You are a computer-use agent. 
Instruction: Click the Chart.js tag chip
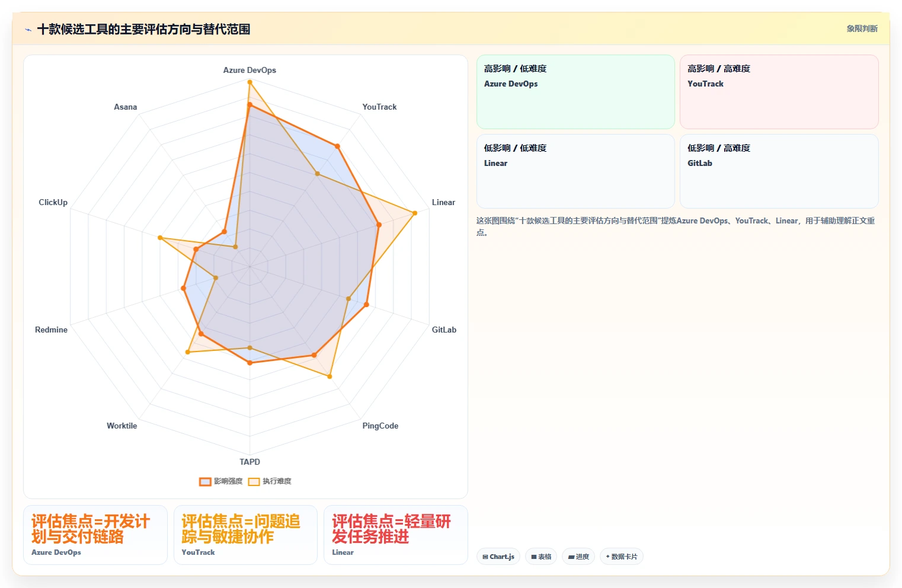[x=498, y=557]
